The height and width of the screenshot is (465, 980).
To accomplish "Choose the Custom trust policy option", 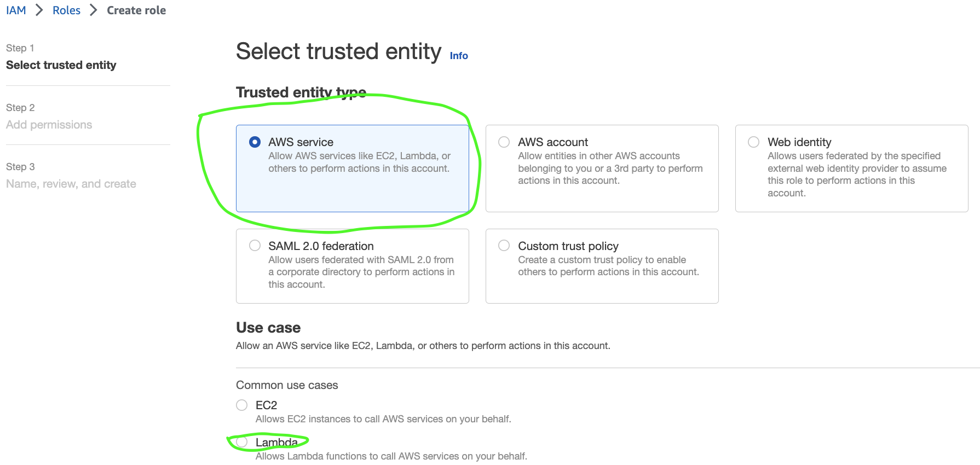I will [x=504, y=246].
